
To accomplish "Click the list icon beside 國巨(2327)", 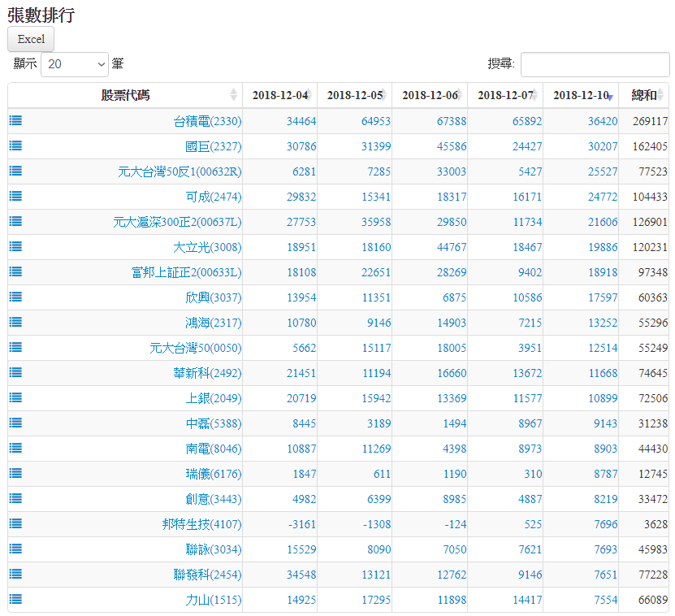I will (15, 145).
